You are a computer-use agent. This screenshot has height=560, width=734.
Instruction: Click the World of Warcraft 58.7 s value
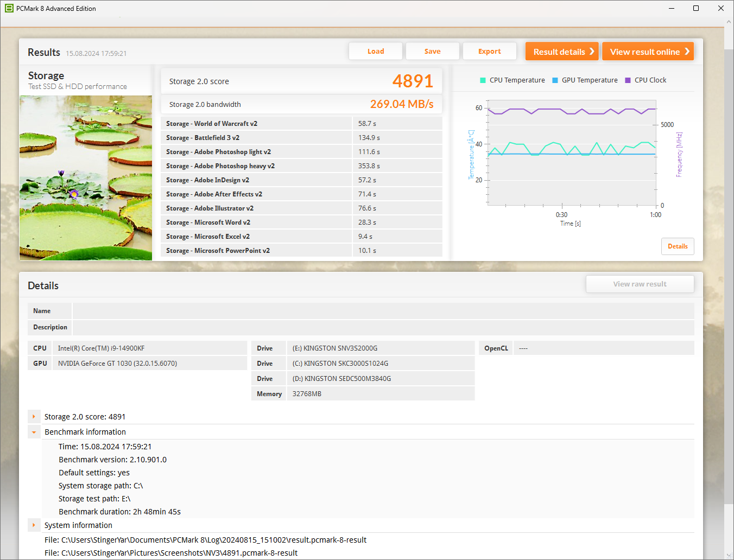pos(367,124)
